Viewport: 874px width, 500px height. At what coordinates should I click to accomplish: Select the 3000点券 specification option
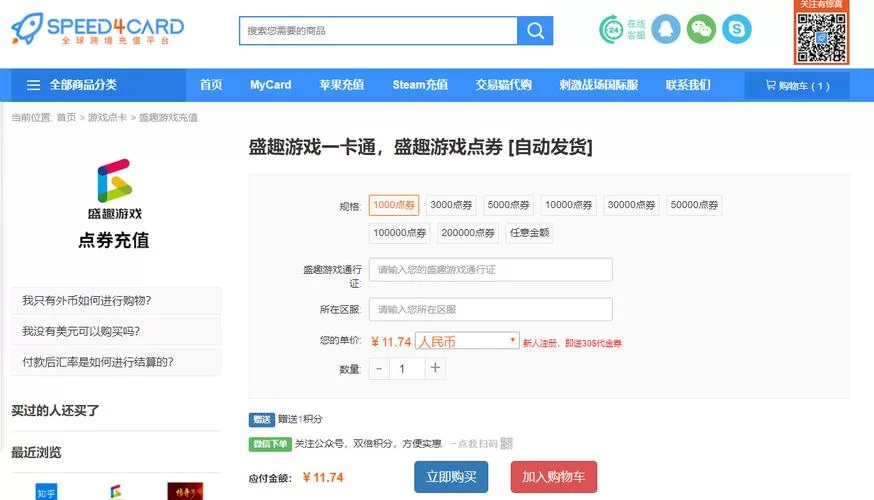[451, 205]
